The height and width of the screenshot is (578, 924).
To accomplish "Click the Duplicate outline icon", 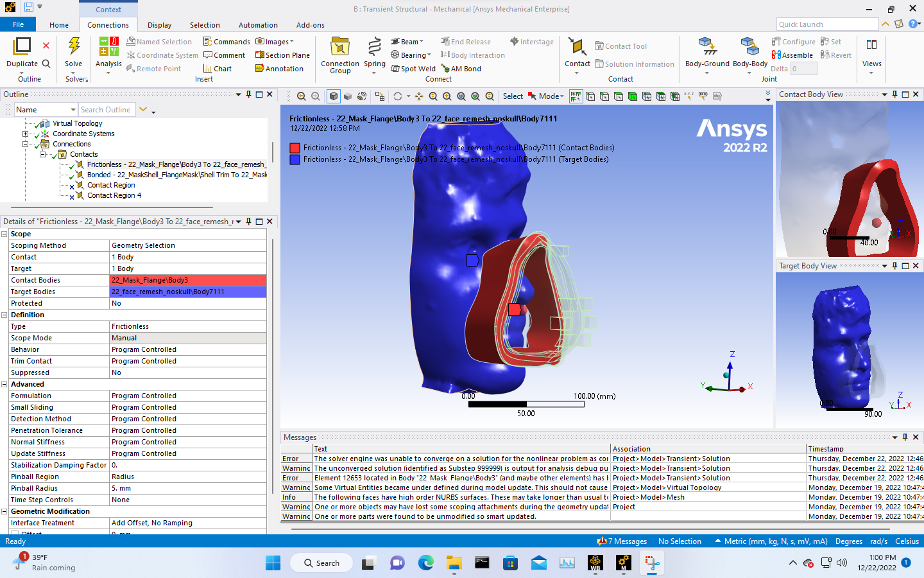I will tap(22, 47).
